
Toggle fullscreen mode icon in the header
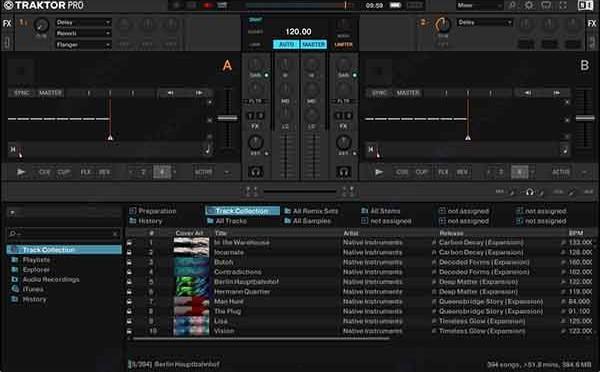coord(563,5)
